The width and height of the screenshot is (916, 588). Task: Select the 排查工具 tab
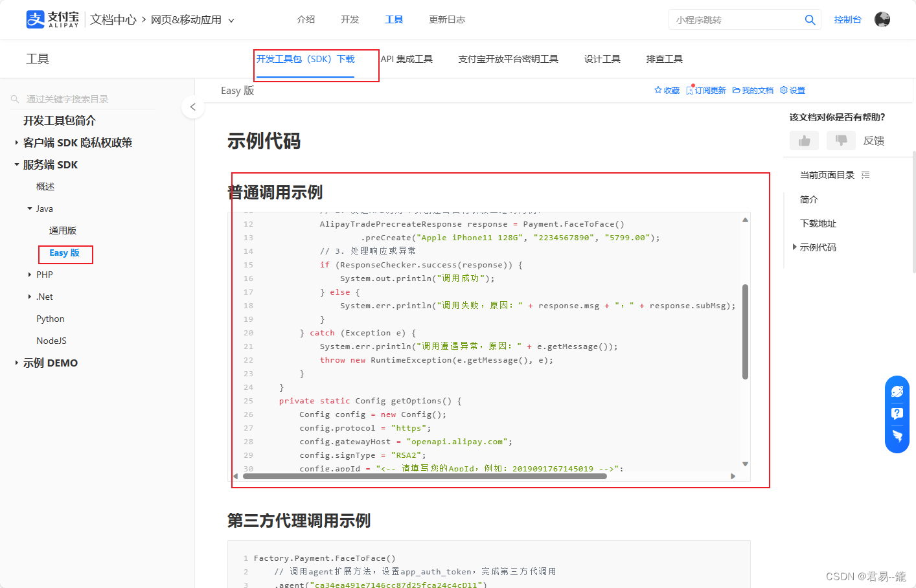point(664,59)
